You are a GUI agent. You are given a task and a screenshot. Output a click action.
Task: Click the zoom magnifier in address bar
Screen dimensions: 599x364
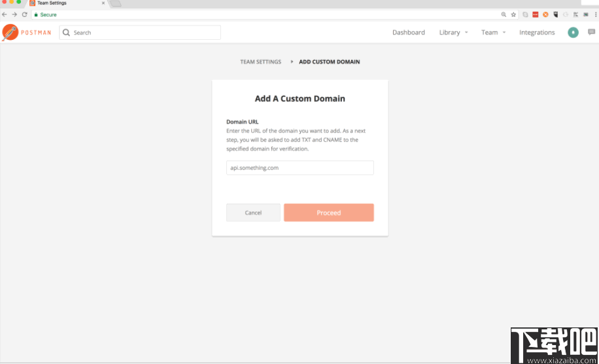(x=504, y=14)
